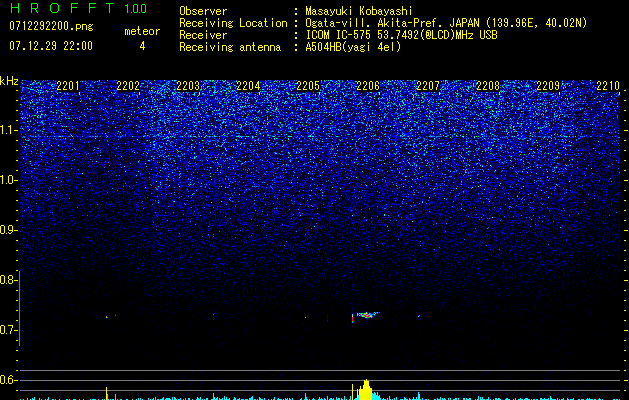
Task: Click the 1.1 kHz axis label
Action: 8,130
